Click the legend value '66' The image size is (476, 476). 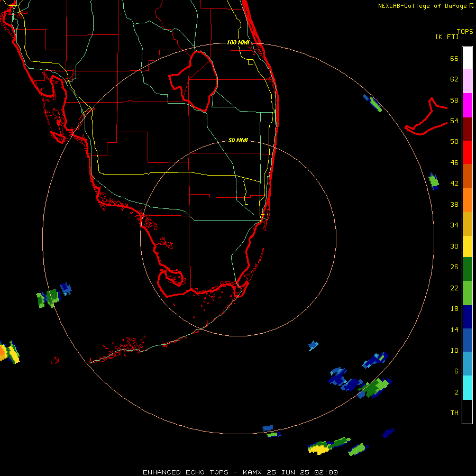tap(454, 59)
